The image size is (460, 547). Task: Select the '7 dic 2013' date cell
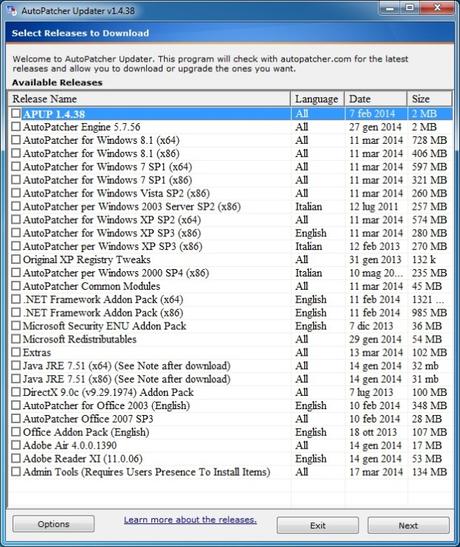(371, 326)
